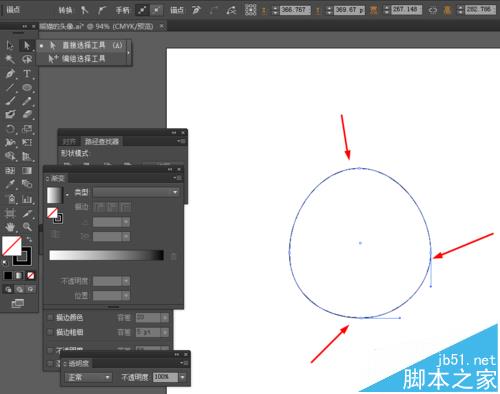Select the Direct Selection tool in toolbox

point(27,45)
